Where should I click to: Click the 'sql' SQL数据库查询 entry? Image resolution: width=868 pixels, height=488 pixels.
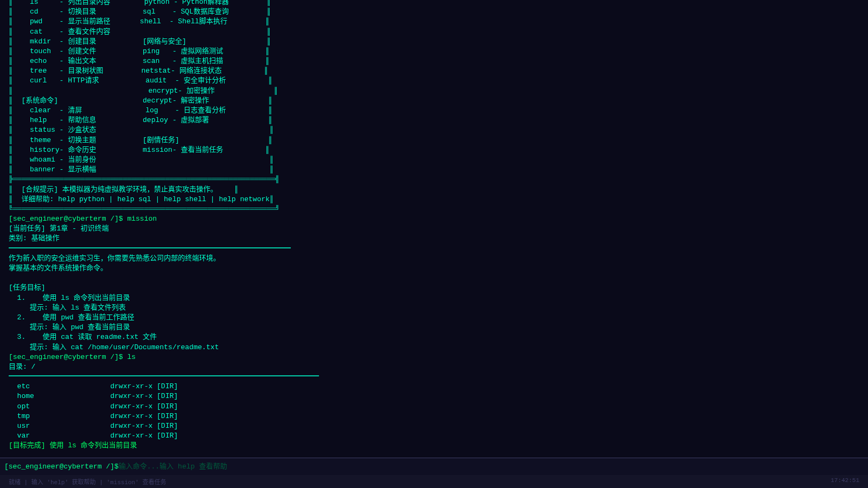[x=186, y=12]
